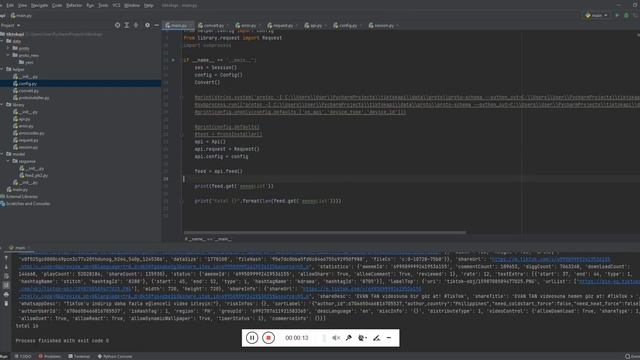
Task: Open the Navigate menu
Action: pyautogui.click(x=40, y=5)
